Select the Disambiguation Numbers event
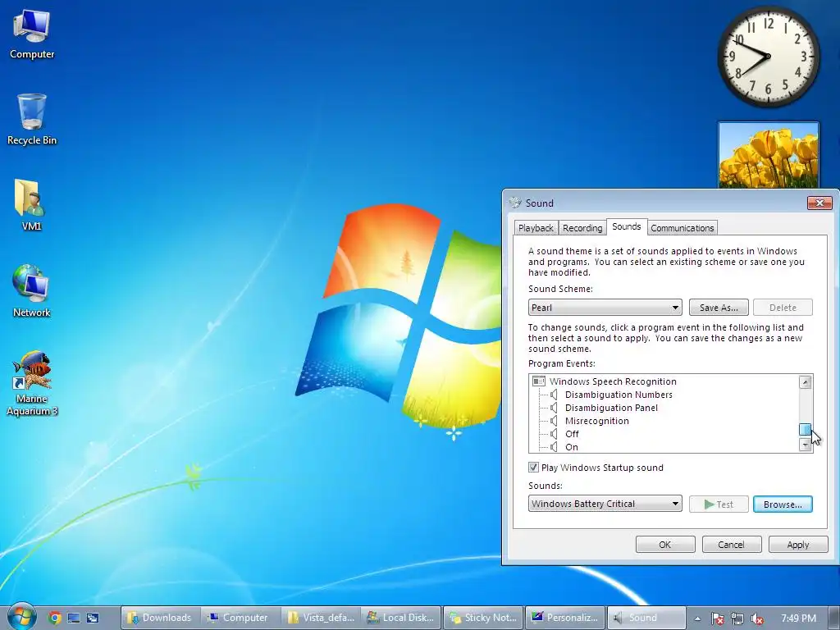 pyautogui.click(x=619, y=395)
